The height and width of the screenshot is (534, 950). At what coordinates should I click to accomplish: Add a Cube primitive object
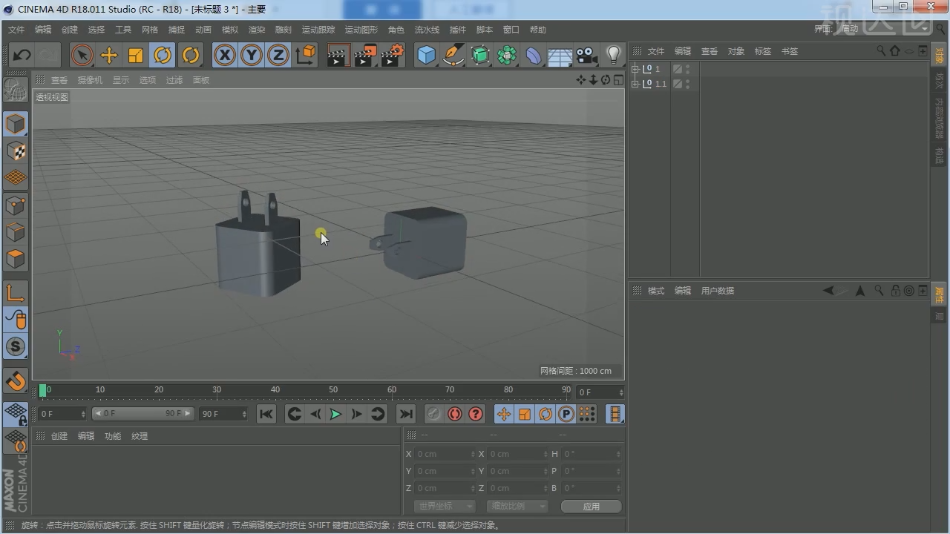click(x=426, y=55)
